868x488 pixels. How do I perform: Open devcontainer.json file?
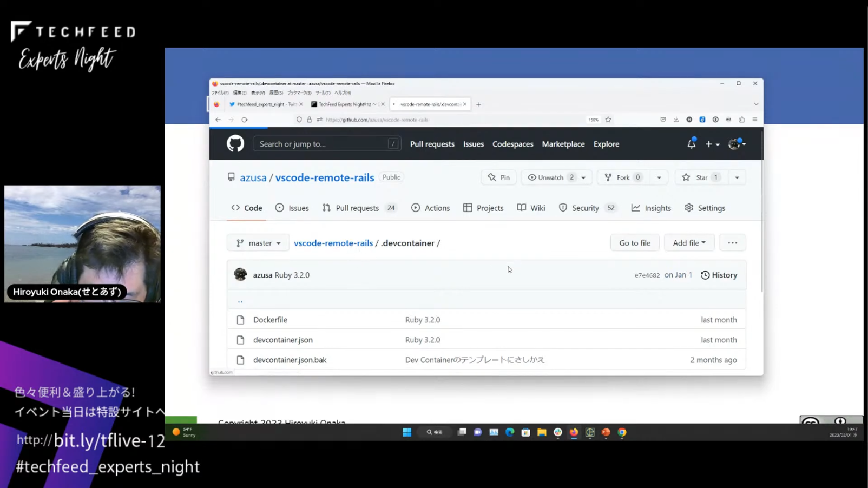[283, 340]
